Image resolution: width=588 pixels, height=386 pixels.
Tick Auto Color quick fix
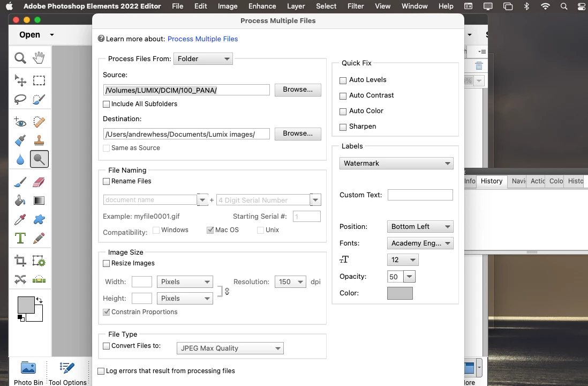click(343, 112)
